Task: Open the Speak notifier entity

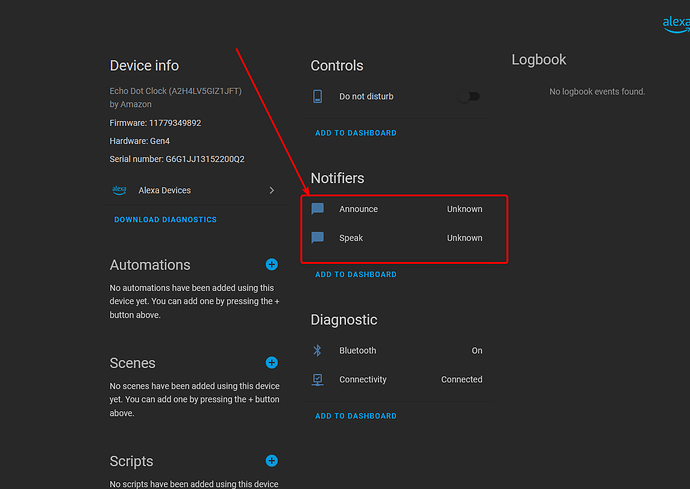Action: [x=396, y=238]
